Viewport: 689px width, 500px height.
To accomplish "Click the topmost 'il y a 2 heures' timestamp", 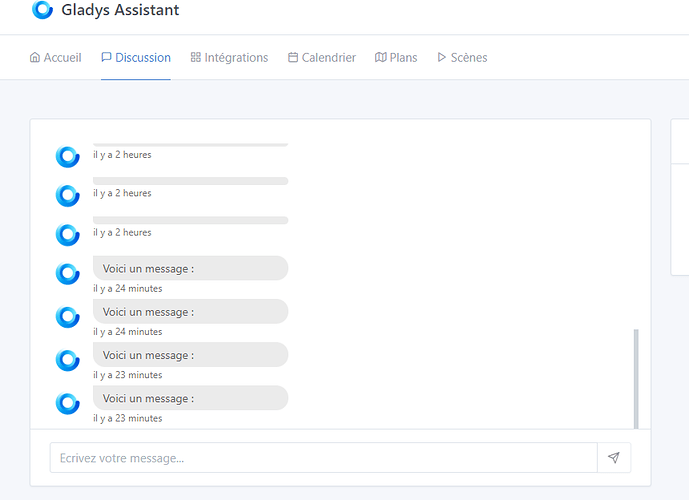I will coord(122,155).
